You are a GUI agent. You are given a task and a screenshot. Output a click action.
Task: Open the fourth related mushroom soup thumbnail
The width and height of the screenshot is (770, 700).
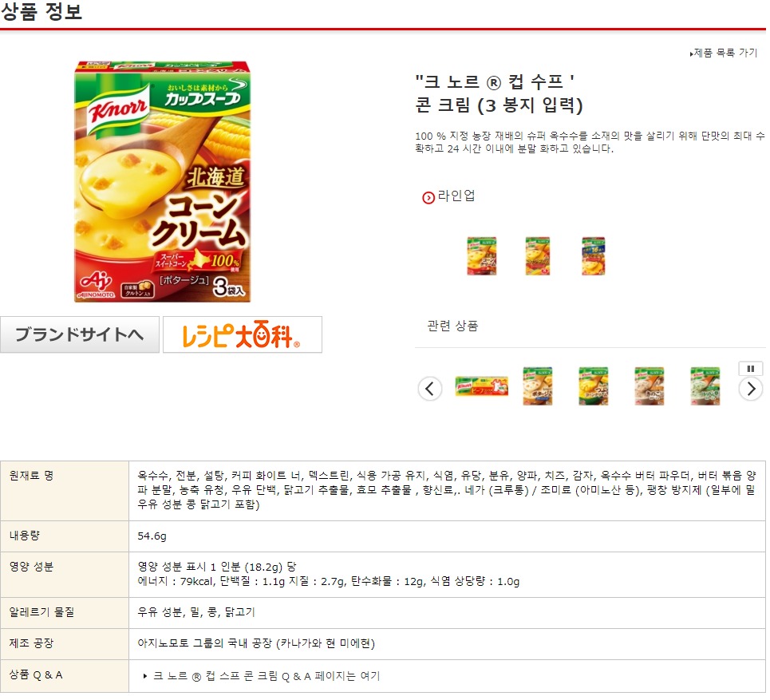coord(650,388)
